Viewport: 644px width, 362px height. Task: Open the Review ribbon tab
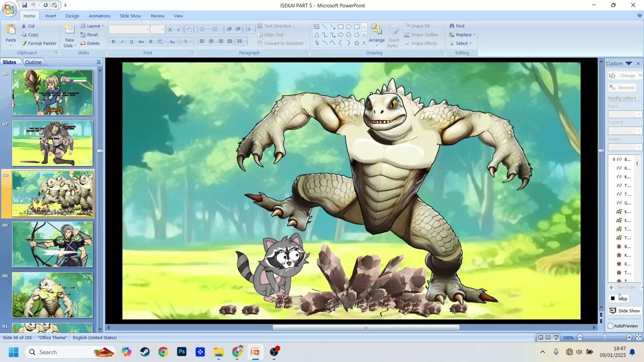pyautogui.click(x=157, y=16)
